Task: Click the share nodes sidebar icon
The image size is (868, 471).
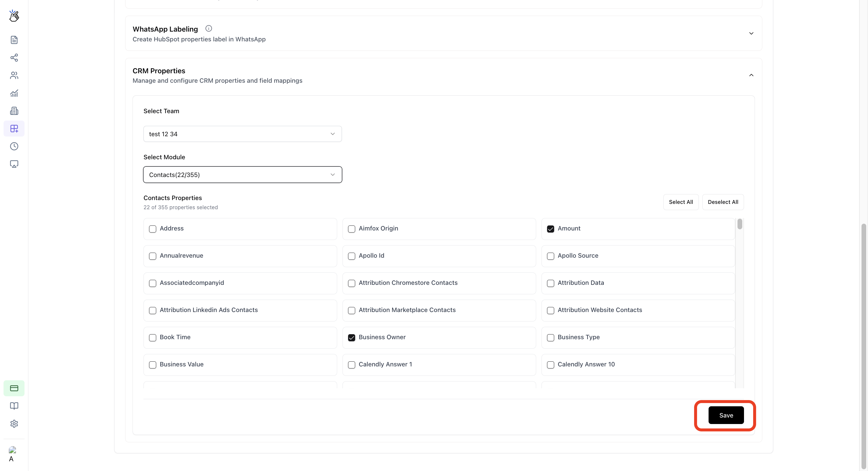Action: 14,58
